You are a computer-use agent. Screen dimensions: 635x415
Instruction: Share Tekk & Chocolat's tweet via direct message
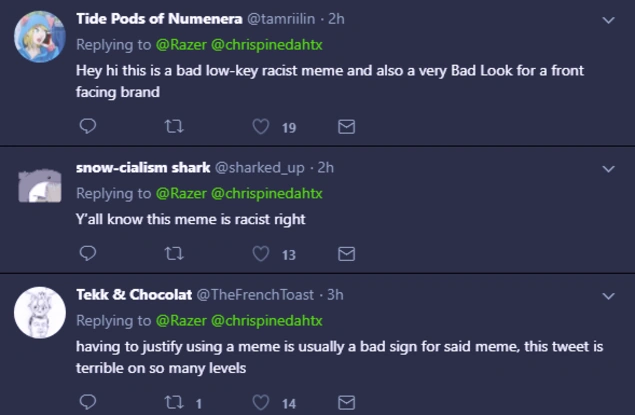[x=347, y=402]
